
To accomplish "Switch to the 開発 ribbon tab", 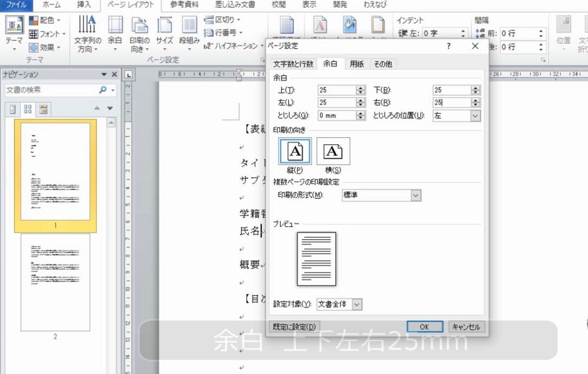I will (x=340, y=5).
